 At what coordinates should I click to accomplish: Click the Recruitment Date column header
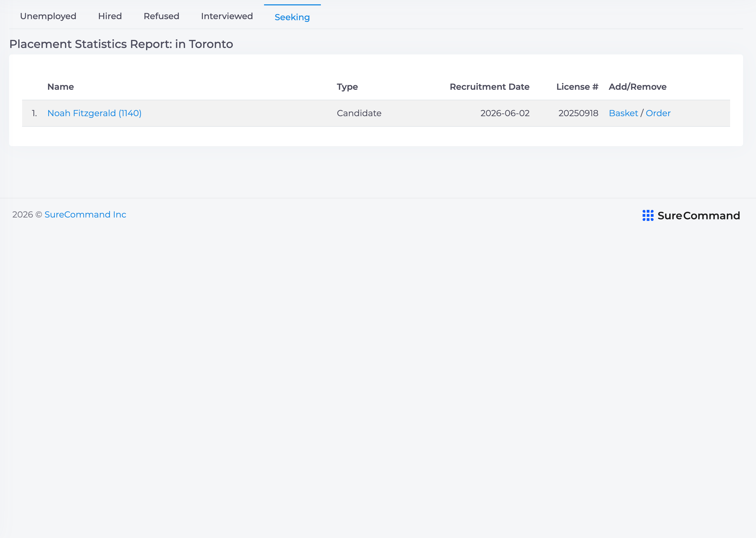490,87
